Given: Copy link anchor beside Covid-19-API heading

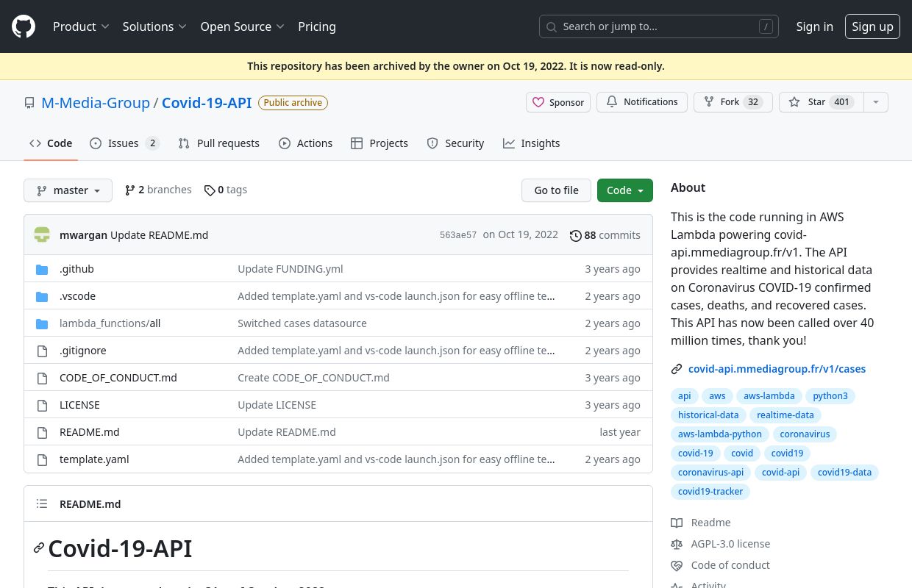Looking at the screenshot, I should (39, 548).
